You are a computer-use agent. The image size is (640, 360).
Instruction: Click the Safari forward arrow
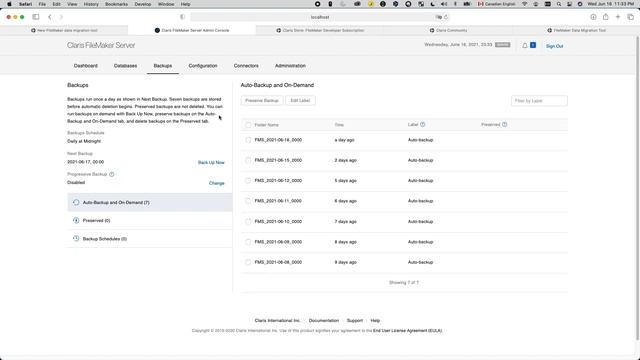61,17
